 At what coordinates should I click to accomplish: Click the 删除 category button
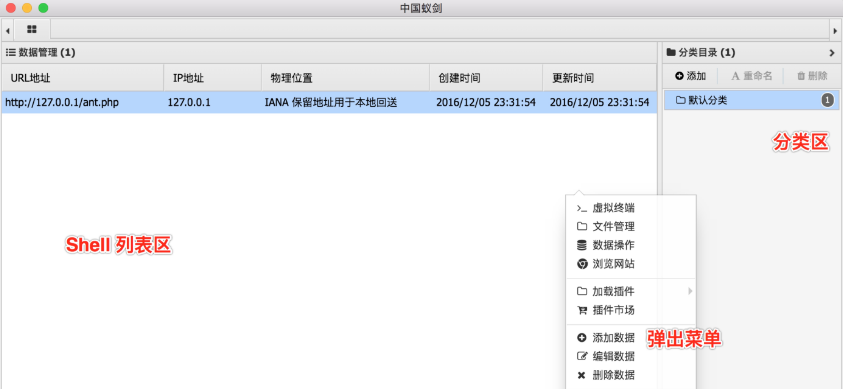pos(812,76)
